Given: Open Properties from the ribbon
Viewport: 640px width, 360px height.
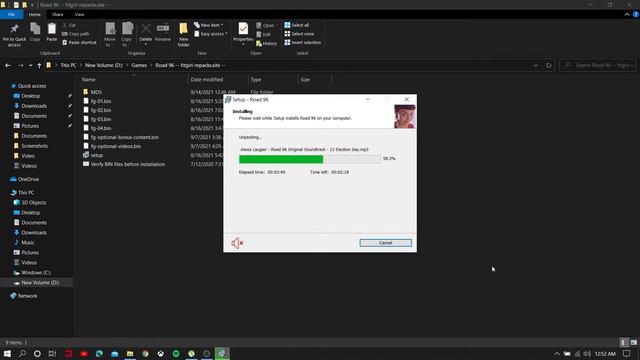Looking at the screenshot, I should pos(243,33).
